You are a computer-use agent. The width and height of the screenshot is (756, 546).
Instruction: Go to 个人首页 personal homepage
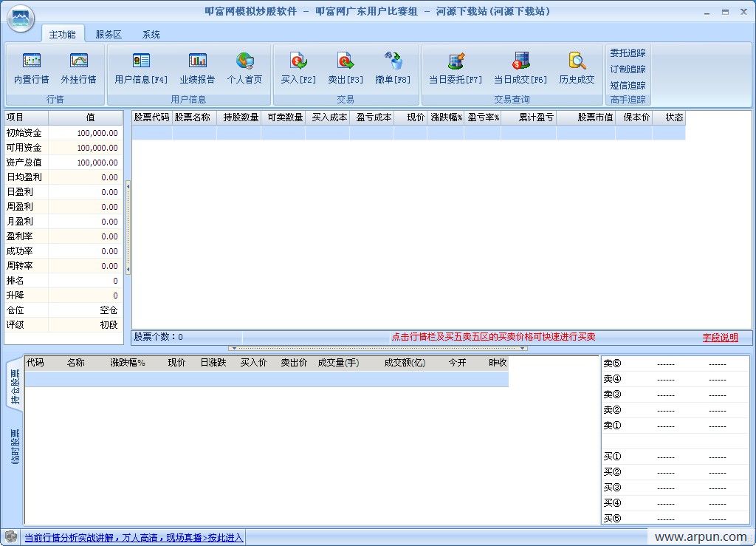(x=244, y=61)
